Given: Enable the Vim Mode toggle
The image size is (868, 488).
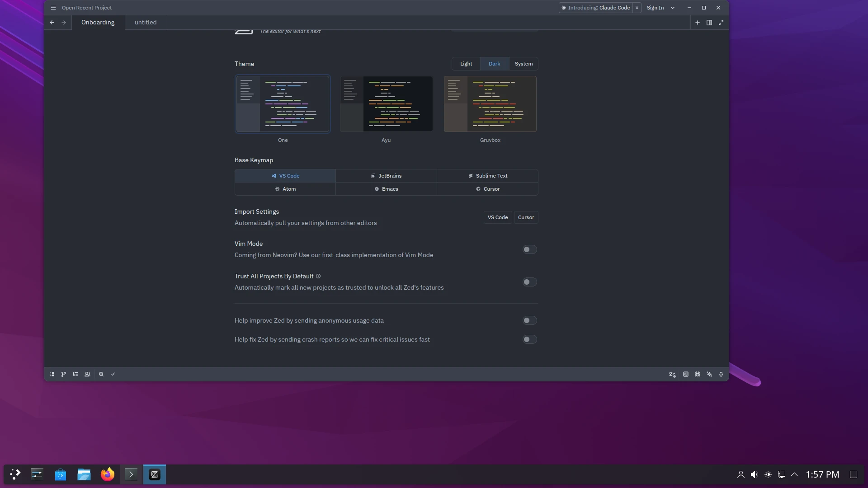Looking at the screenshot, I should 529,249.
